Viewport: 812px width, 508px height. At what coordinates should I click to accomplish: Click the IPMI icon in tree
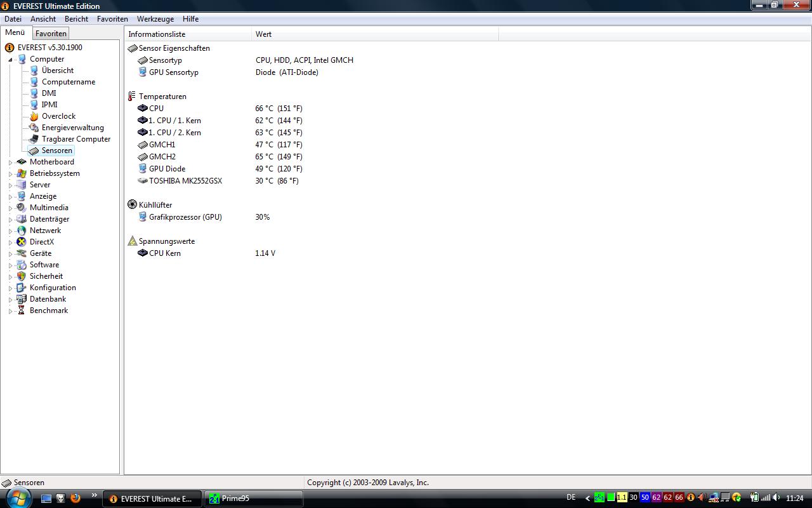34,105
